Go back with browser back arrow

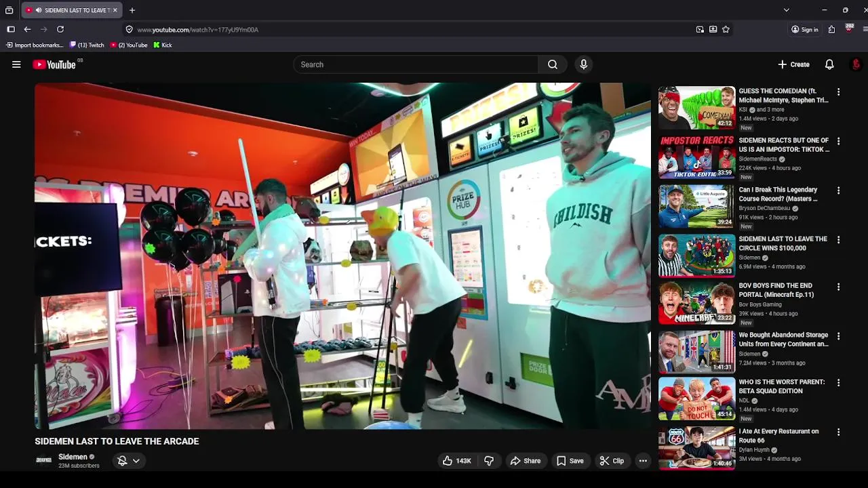pos(27,29)
